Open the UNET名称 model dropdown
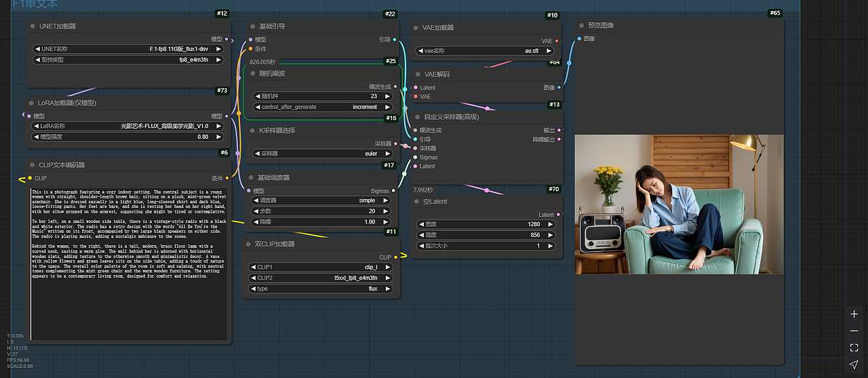 (128, 49)
